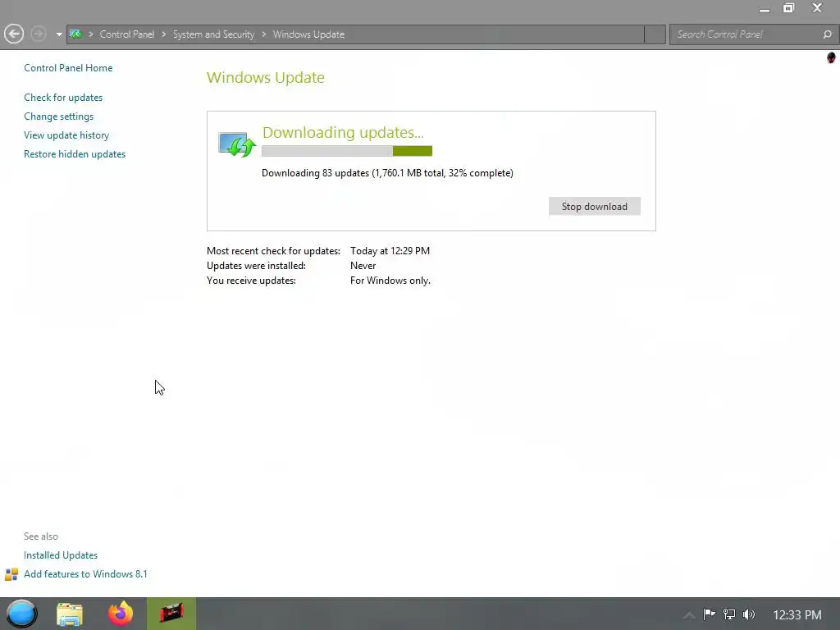
Task: Click the Forward arrow navigation button
Action: click(x=39, y=34)
